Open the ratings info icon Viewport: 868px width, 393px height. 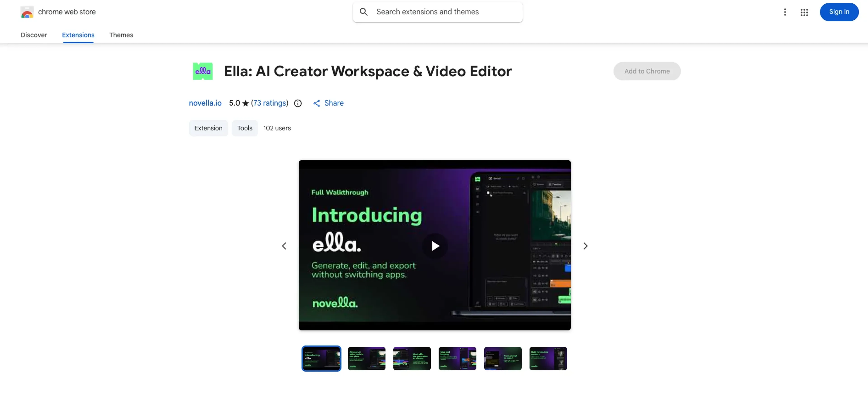[297, 103]
